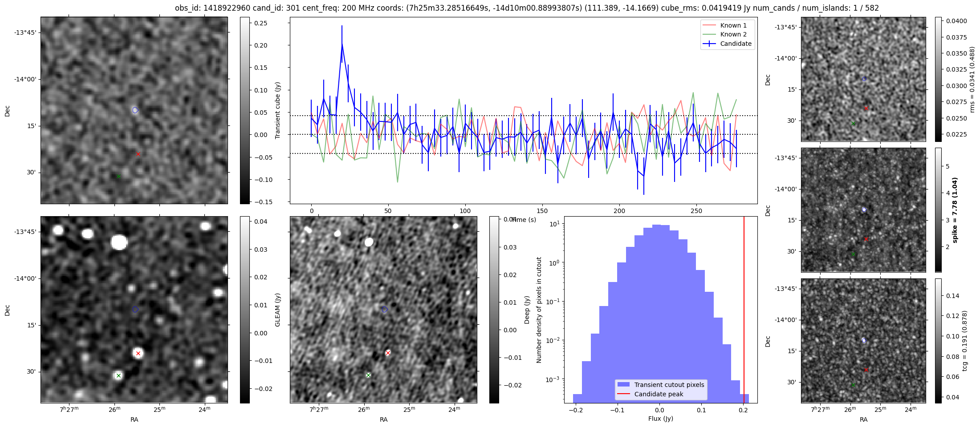The height and width of the screenshot is (427, 980).
Task: Click the green X marker in the tcg map
Action: (x=853, y=385)
